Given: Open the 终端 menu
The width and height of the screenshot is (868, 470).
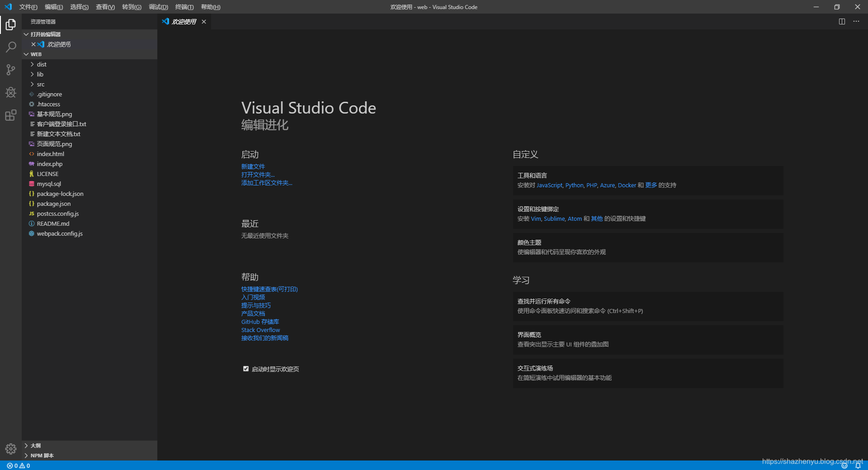Looking at the screenshot, I should [x=184, y=7].
